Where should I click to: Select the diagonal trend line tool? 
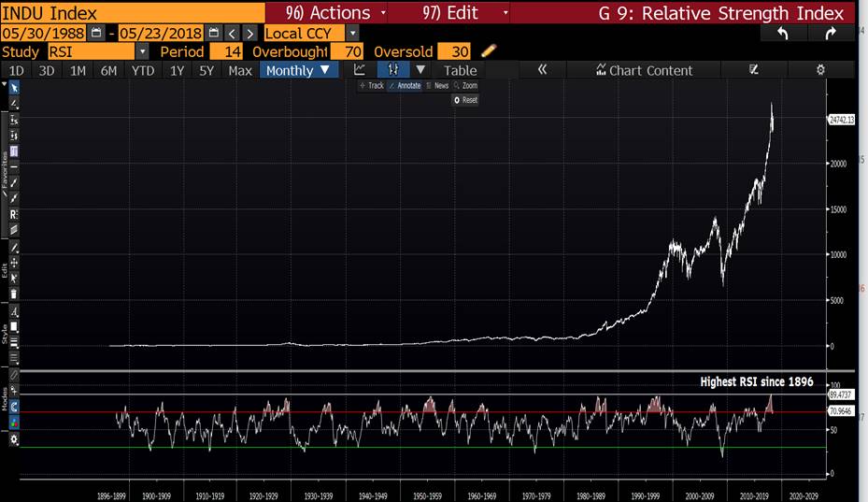14,182
